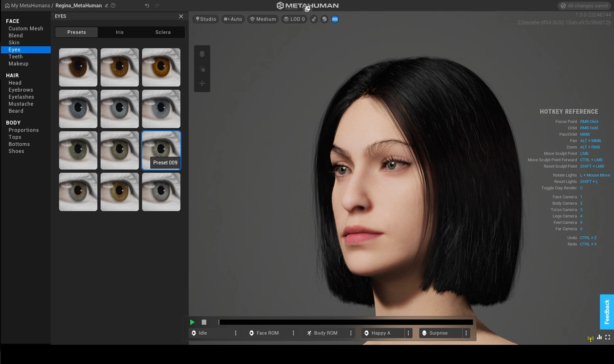The height and width of the screenshot is (364, 614).
Task: Toggle the hair/skeleton toolbar icon
Action: point(314,19)
